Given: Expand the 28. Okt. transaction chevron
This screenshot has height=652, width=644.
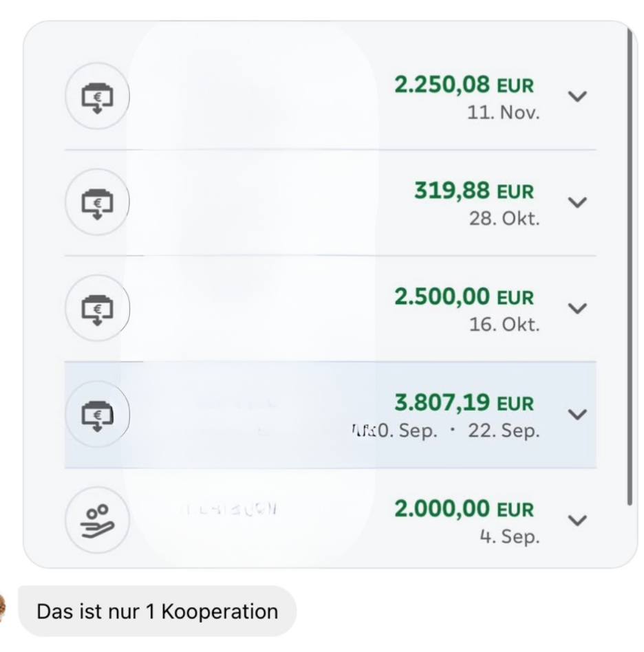Looking at the screenshot, I should (577, 202).
